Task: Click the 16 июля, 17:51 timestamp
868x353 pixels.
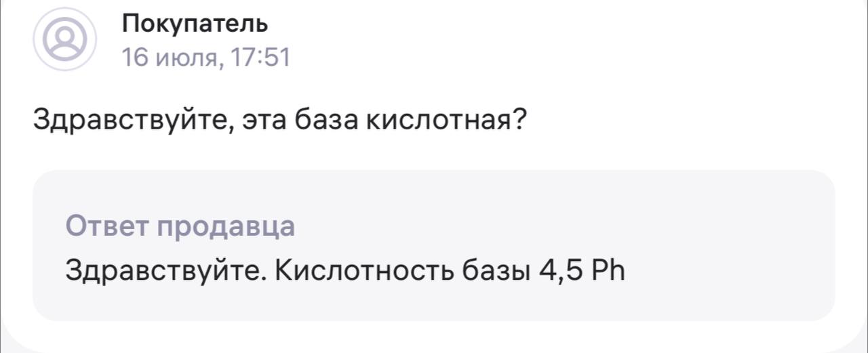Action: click(x=206, y=59)
